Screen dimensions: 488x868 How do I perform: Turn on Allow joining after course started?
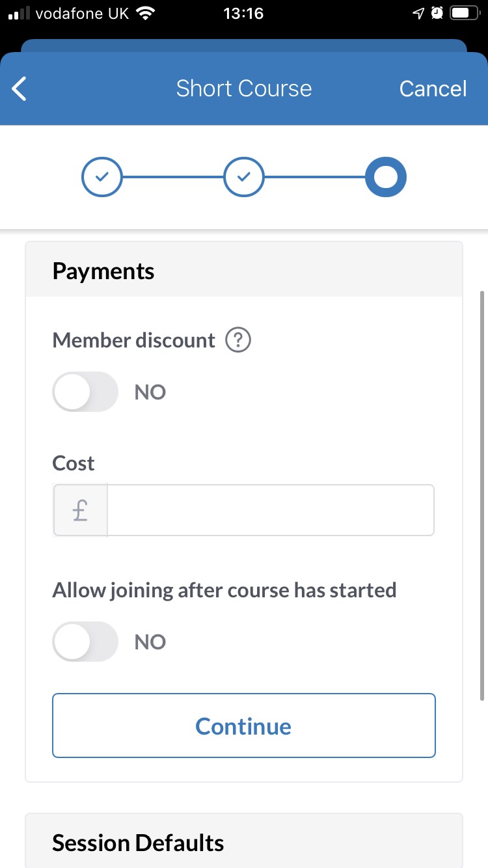85,642
